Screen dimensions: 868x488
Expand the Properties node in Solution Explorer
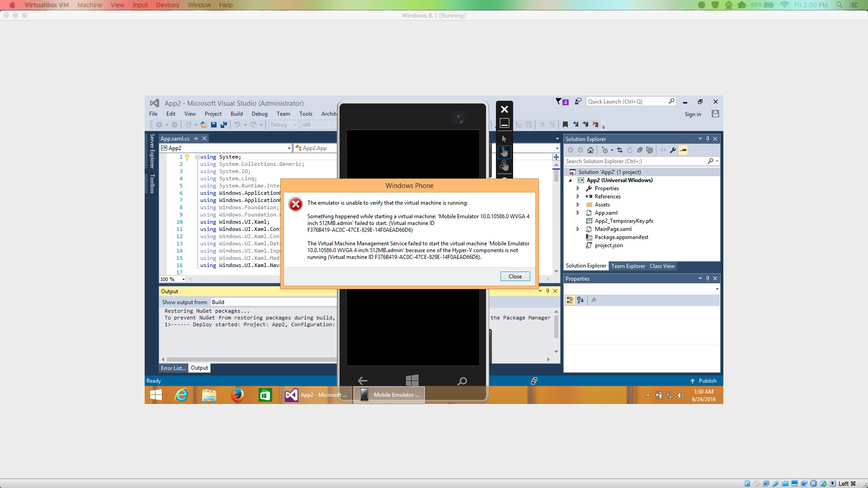(x=578, y=188)
